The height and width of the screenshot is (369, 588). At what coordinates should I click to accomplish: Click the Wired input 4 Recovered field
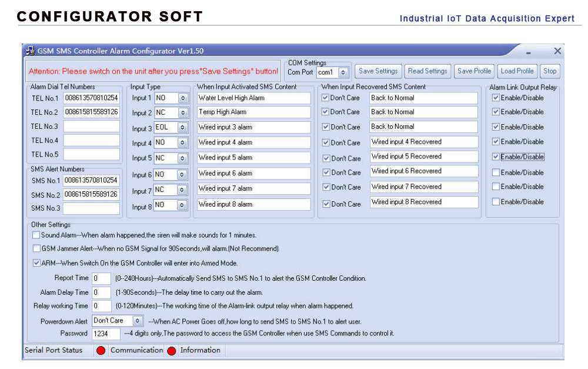click(424, 142)
